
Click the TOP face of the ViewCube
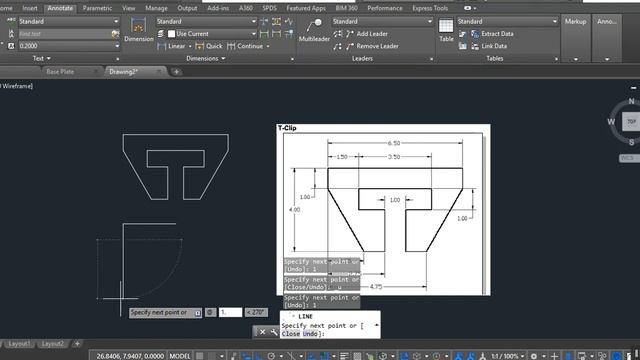click(631, 122)
